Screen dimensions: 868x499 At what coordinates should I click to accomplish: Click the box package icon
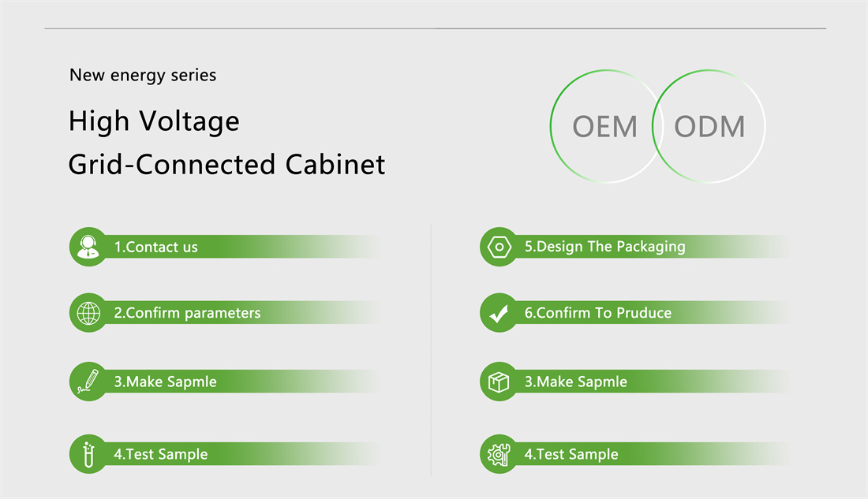[x=499, y=382]
